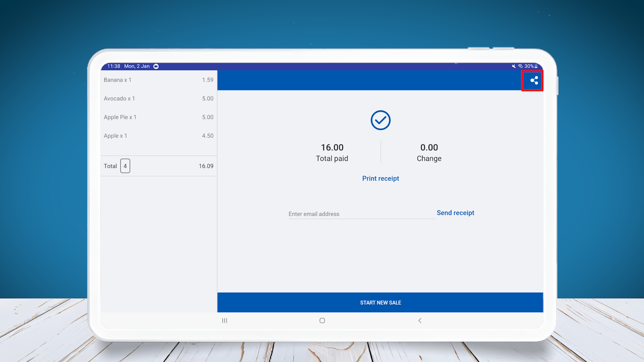Screen dimensions: 644x362
Task: Select the Apple x 1 line item
Action: (x=158, y=136)
